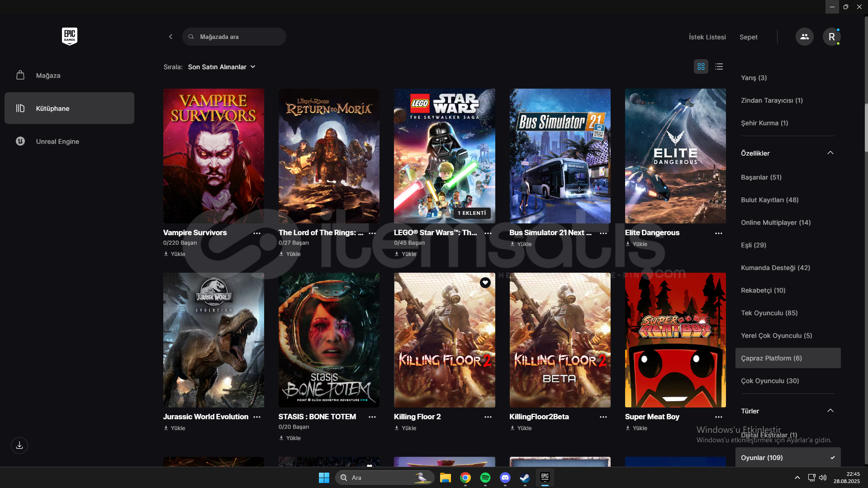Filter by Şehir Kurma (1)
868x488 pixels.
[x=787, y=123]
